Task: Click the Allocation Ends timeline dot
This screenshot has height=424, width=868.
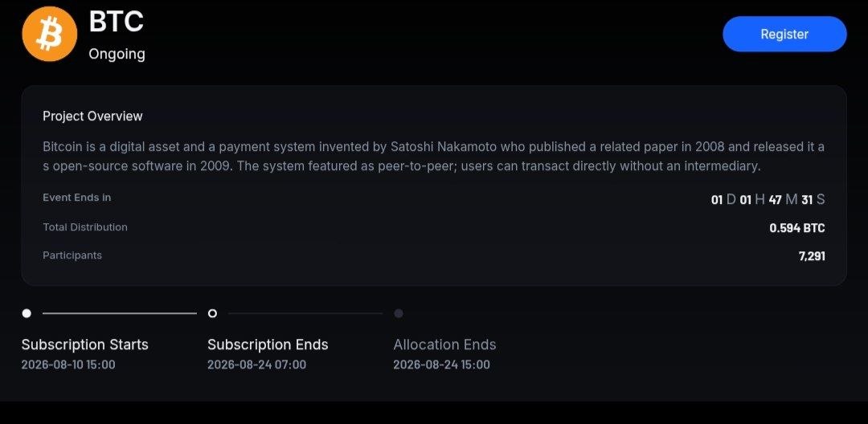Action: (399, 313)
